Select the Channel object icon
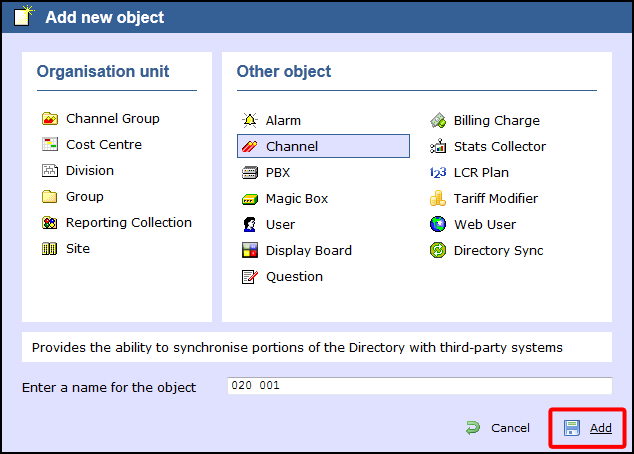 click(250, 147)
